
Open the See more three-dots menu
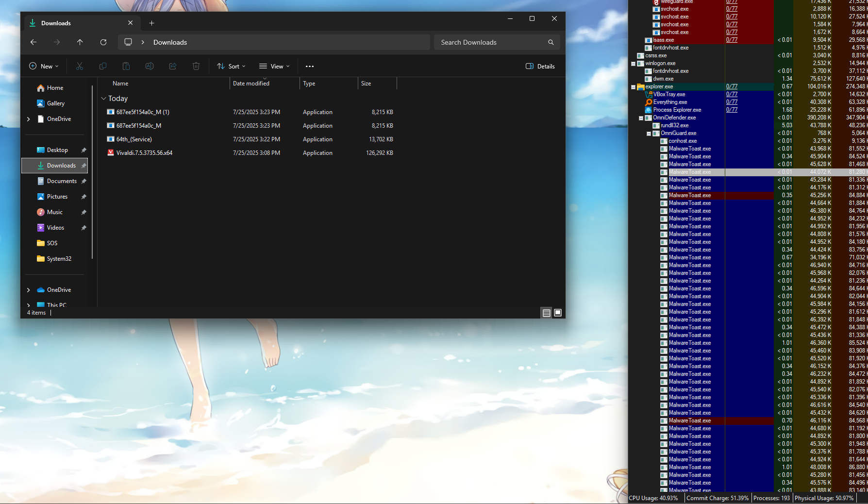(310, 67)
